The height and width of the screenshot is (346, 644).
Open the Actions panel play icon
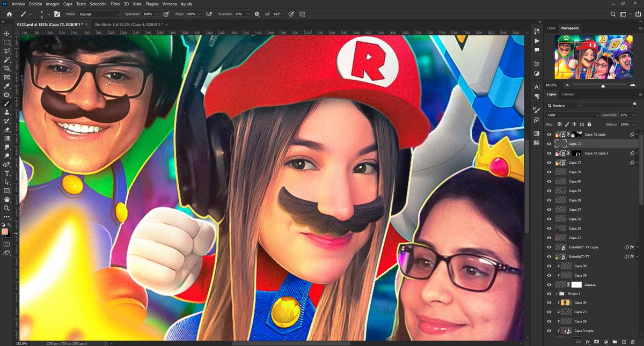tap(537, 41)
